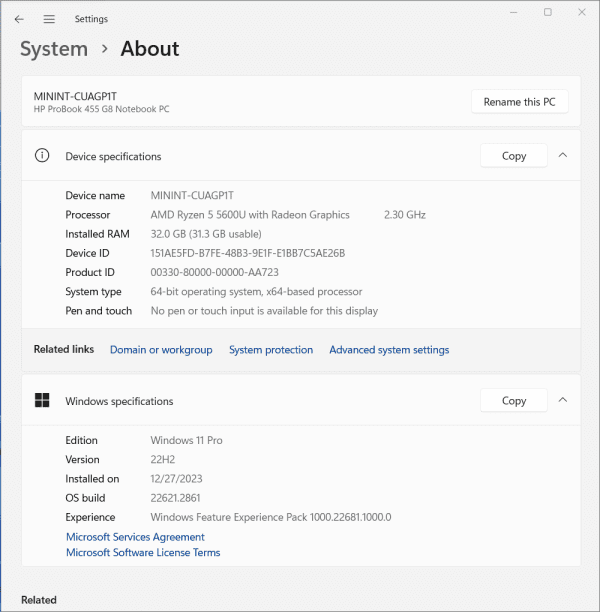Viewport: 600px width, 612px height.
Task: Click the Installed RAM label
Action: tap(97, 234)
